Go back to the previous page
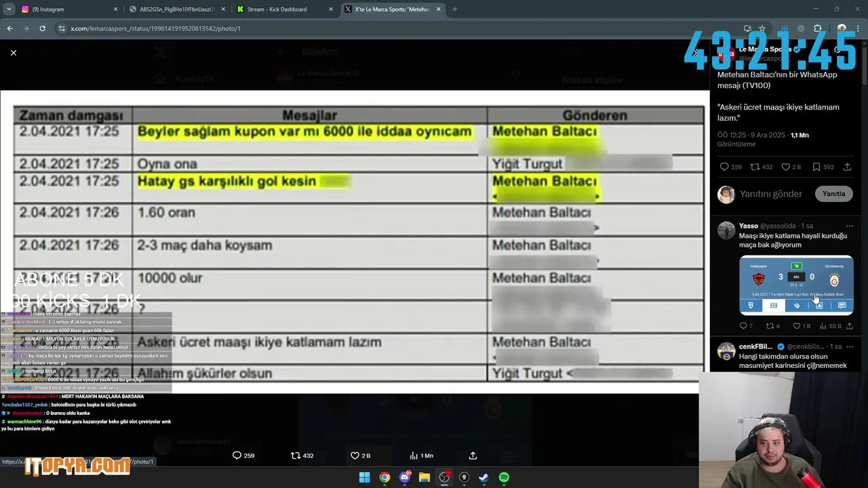The height and width of the screenshot is (488, 868). 9,28
